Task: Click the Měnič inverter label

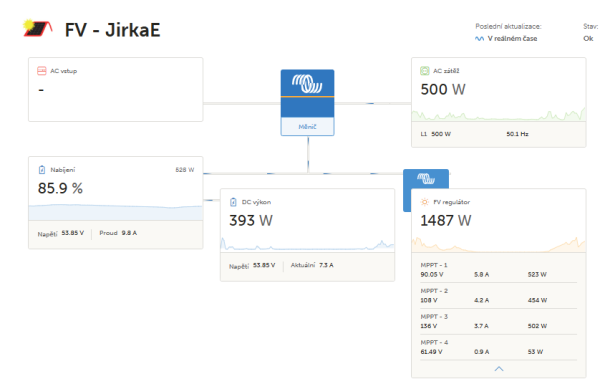Action: pyautogui.click(x=307, y=127)
